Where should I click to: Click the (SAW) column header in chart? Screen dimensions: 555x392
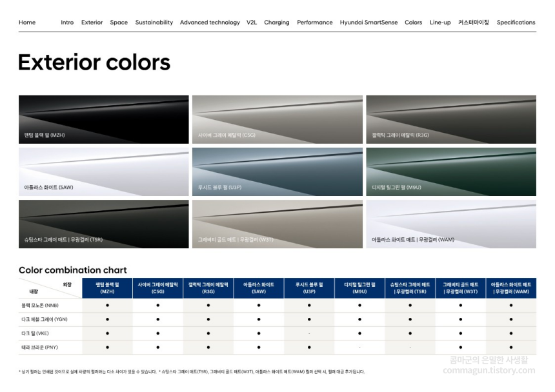[x=259, y=288]
